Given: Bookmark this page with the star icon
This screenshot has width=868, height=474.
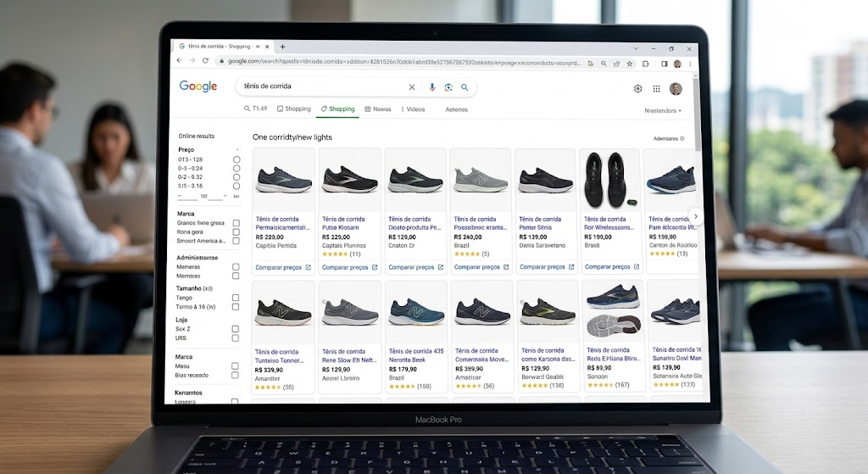Looking at the screenshot, I should tap(630, 64).
